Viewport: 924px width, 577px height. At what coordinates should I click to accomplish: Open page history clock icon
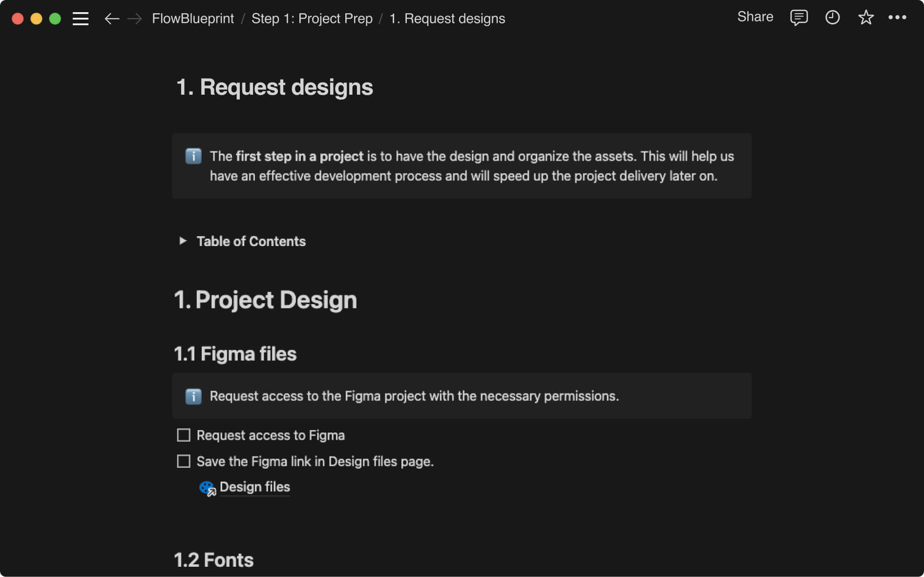point(832,18)
